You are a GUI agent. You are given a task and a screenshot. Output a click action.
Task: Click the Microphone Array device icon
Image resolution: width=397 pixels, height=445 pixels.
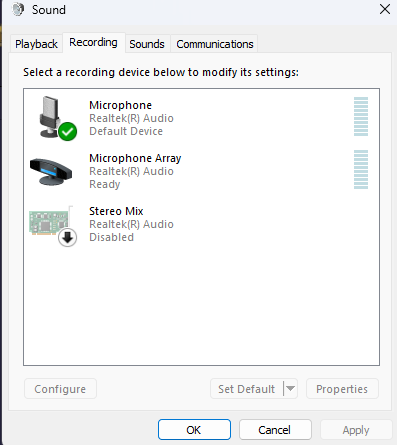[x=51, y=171]
